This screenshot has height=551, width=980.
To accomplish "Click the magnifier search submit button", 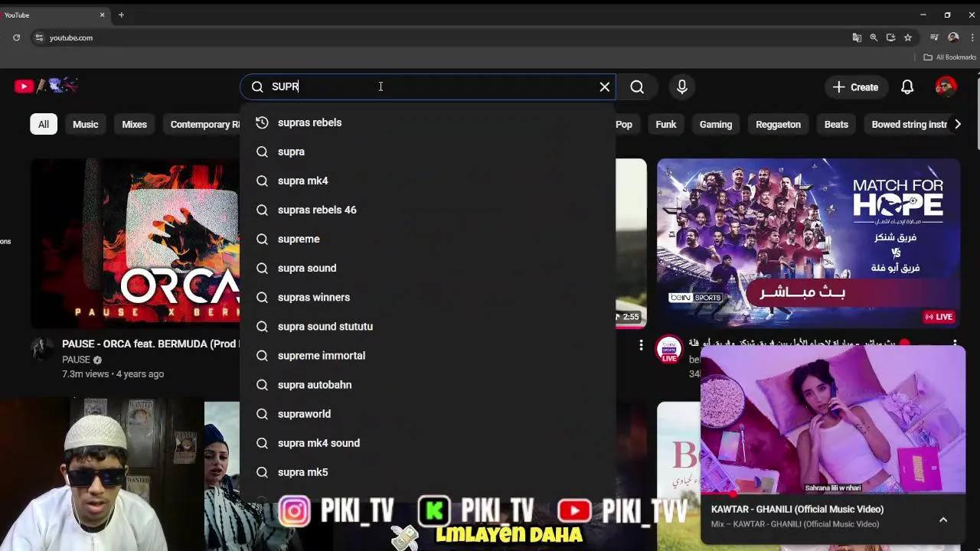I will point(637,87).
